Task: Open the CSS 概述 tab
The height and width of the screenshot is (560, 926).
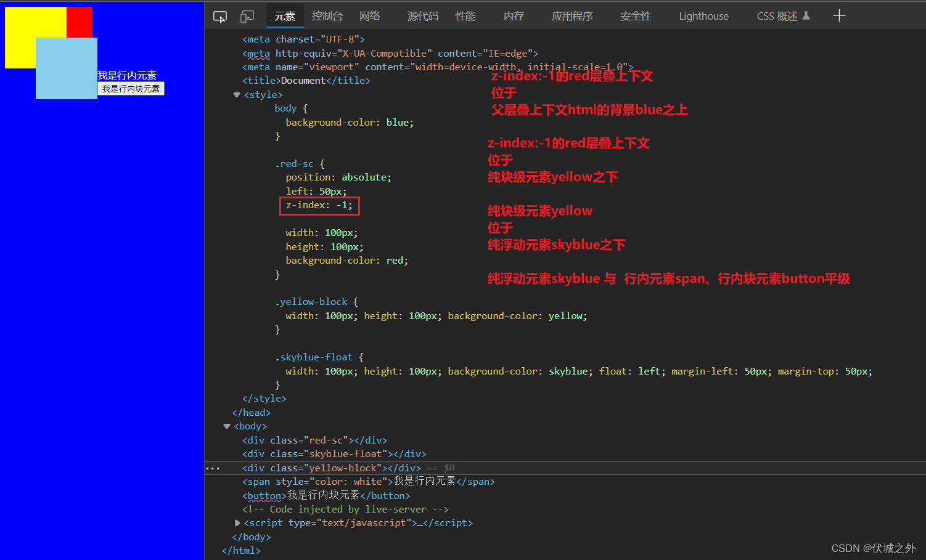Action: (x=783, y=16)
